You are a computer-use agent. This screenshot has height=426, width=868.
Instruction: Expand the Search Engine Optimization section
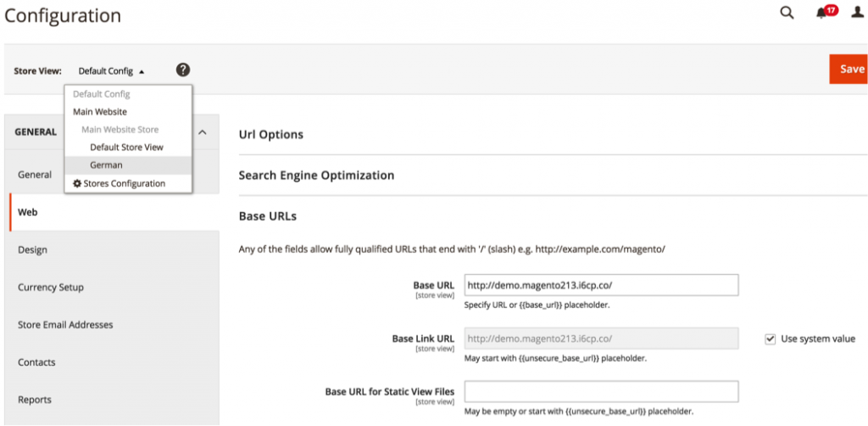[x=316, y=176]
